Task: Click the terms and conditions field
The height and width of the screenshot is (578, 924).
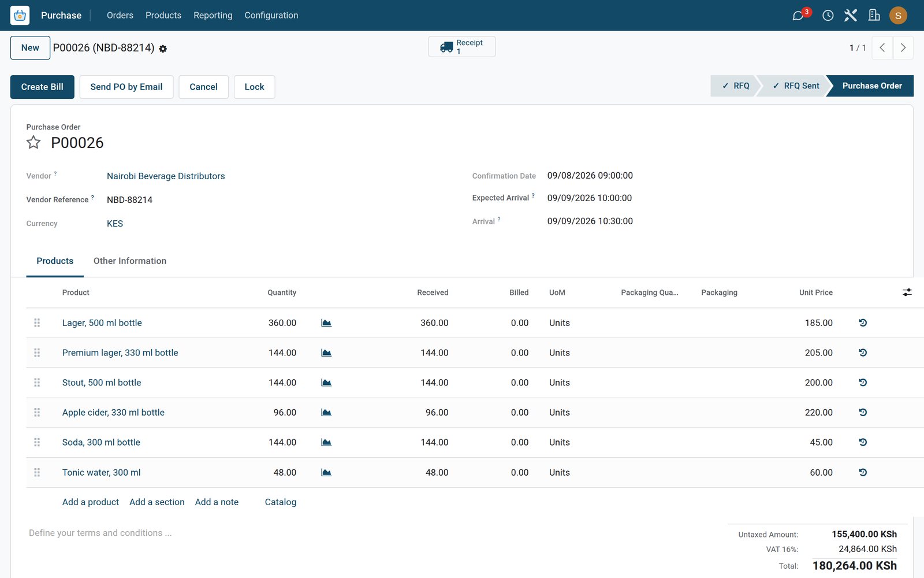Action: point(100,533)
